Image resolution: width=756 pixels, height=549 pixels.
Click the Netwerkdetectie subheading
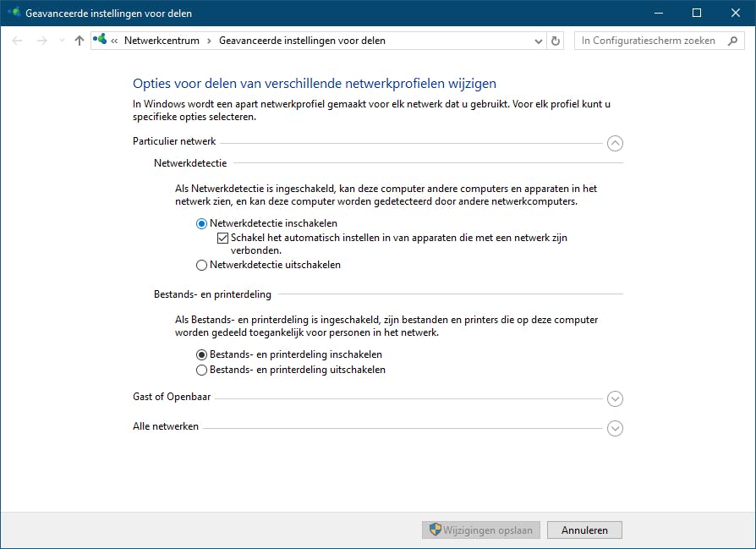[190, 163]
